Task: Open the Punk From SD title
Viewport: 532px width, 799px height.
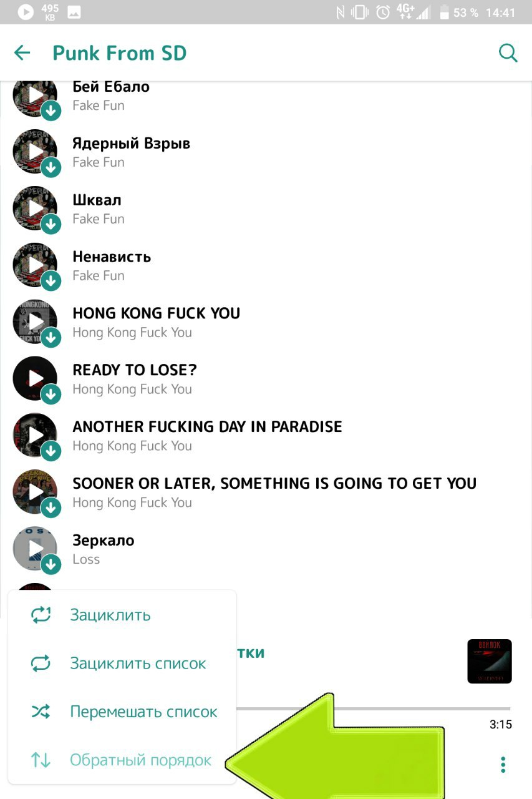Action: pyautogui.click(x=120, y=53)
